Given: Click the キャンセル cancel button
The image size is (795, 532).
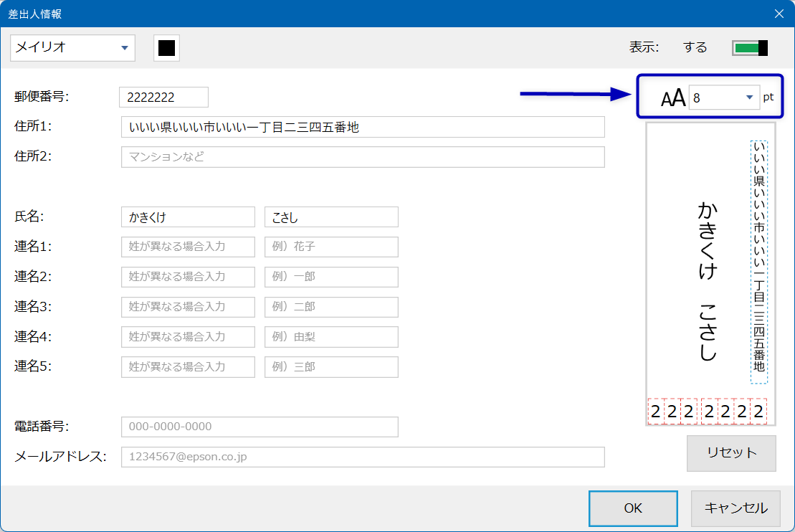Looking at the screenshot, I should (736, 508).
